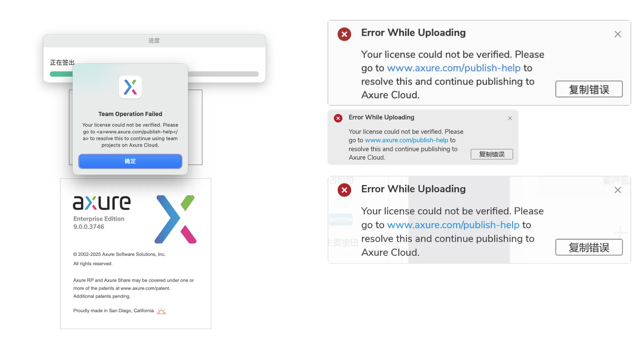Image resolution: width=644 pixels, height=343 pixels.
Task: Click the Axure X logo in Team Operation Failed dialog
Action: (130, 87)
